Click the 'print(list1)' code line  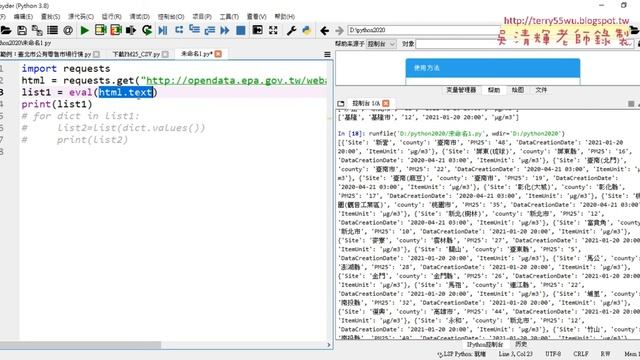point(57,104)
